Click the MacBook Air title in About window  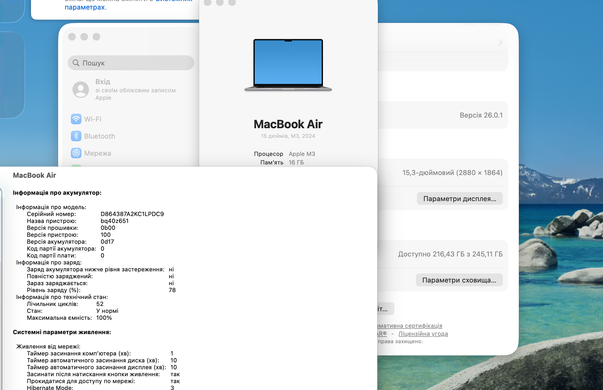pos(288,124)
